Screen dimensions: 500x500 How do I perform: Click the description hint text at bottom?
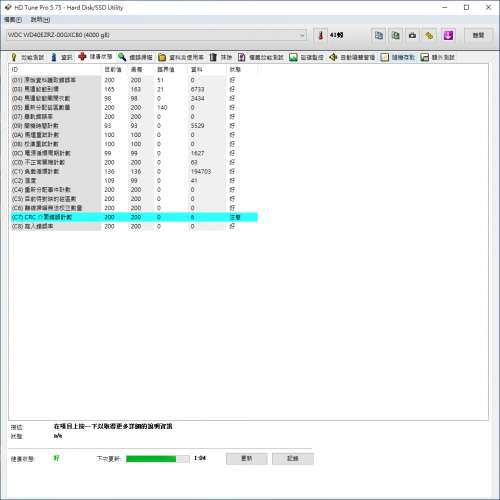pyautogui.click(x=113, y=426)
